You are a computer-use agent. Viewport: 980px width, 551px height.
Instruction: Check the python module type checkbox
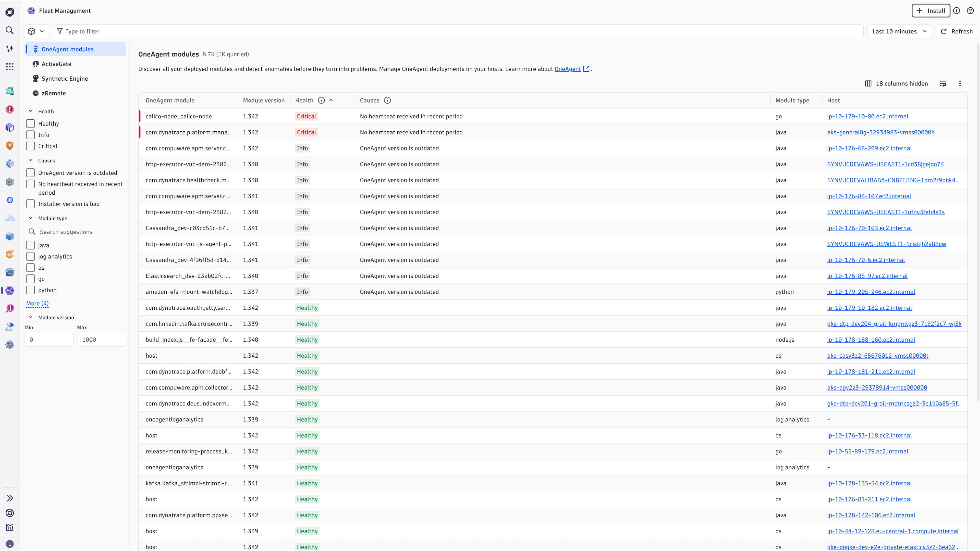click(x=30, y=290)
